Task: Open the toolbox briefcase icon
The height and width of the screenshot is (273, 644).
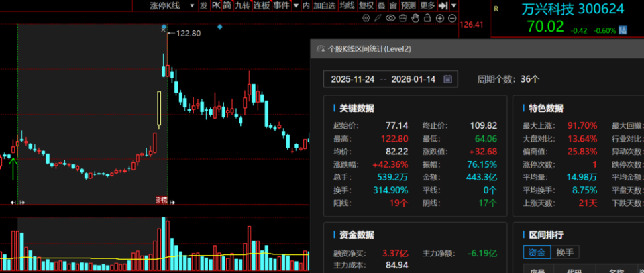Action: (x=403, y=18)
